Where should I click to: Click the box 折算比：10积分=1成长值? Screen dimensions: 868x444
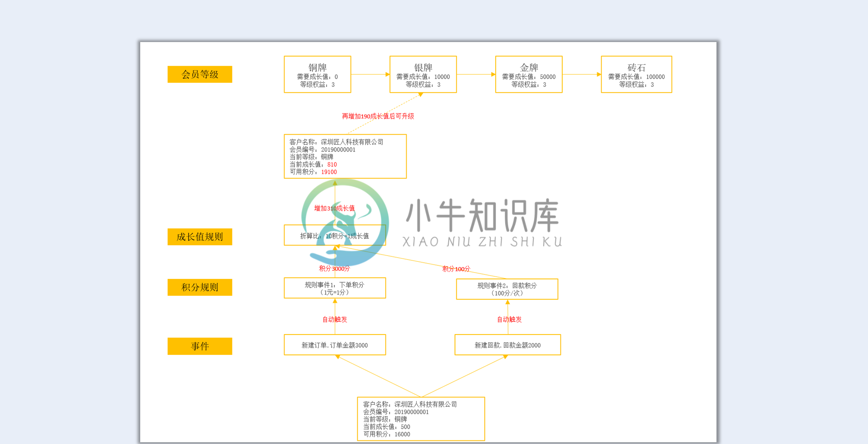tap(335, 235)
